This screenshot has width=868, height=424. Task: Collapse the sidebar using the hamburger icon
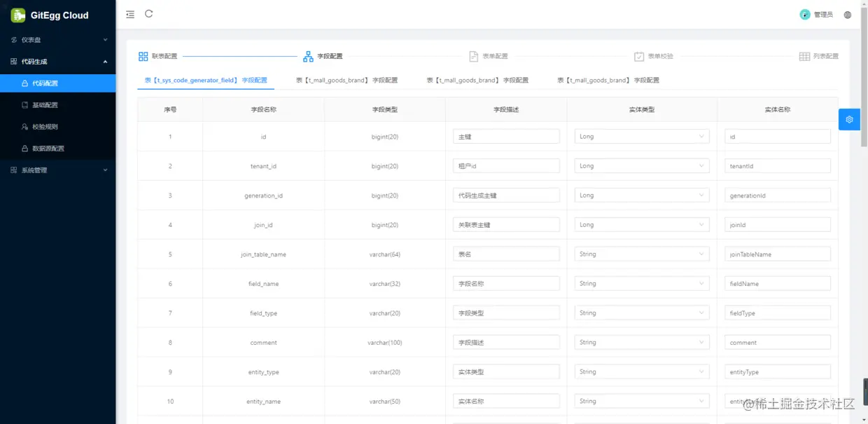pos(129,13)
